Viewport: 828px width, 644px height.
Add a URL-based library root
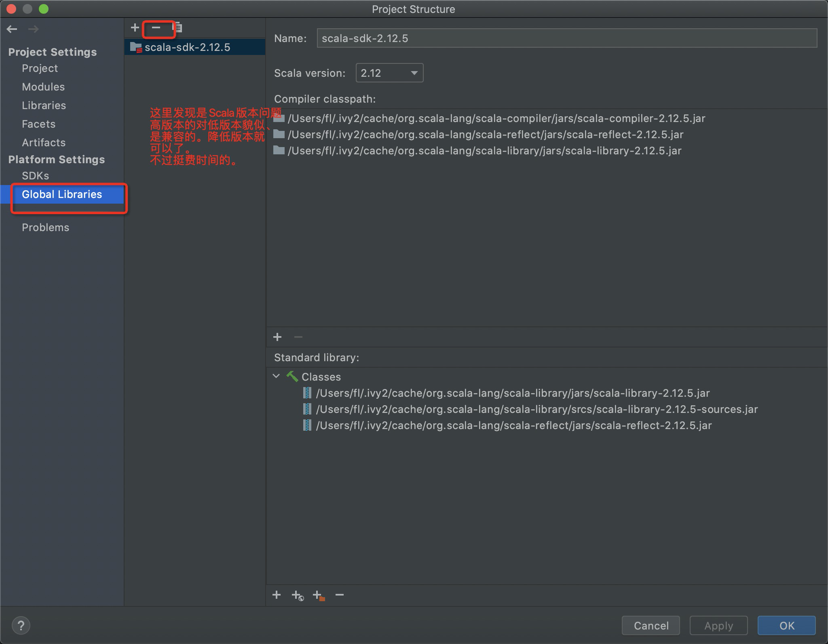[298, 595]
